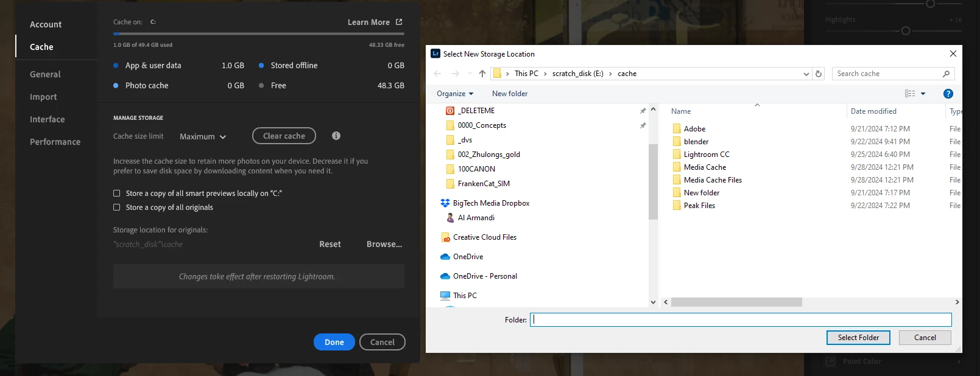This screenshot has width=980, height=376.
Task: Click the horizontal scrollbar in file list
Action: coord(736,302)
